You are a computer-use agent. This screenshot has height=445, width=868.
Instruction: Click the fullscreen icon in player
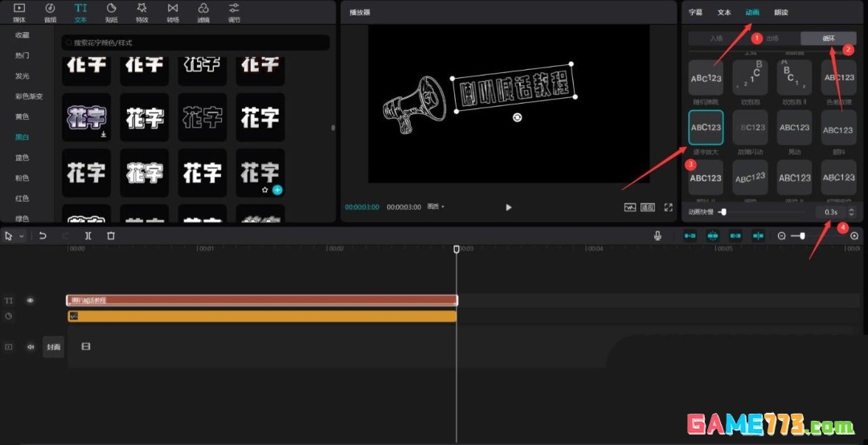(x=668, y=207)
